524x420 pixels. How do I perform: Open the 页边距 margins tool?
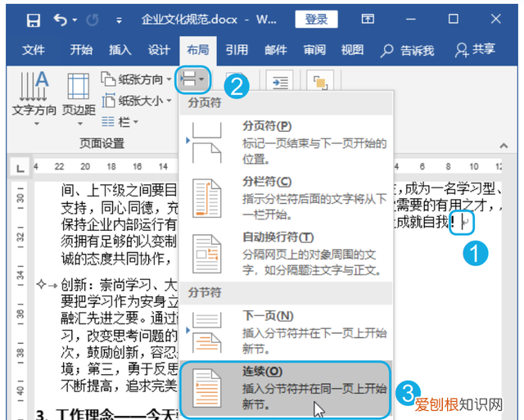click(79, 98)
